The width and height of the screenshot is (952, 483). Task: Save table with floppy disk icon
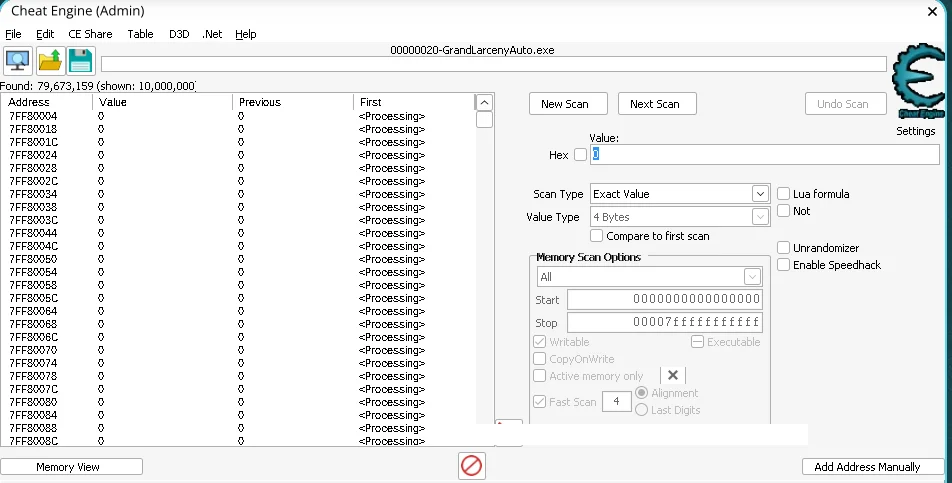click(x=81, y=61)
